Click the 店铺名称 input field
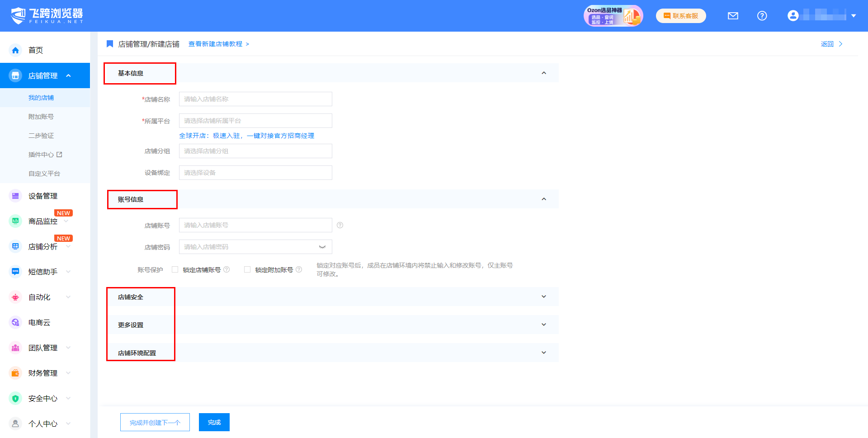This screenshot has width=868, height=438. point(255,99)
